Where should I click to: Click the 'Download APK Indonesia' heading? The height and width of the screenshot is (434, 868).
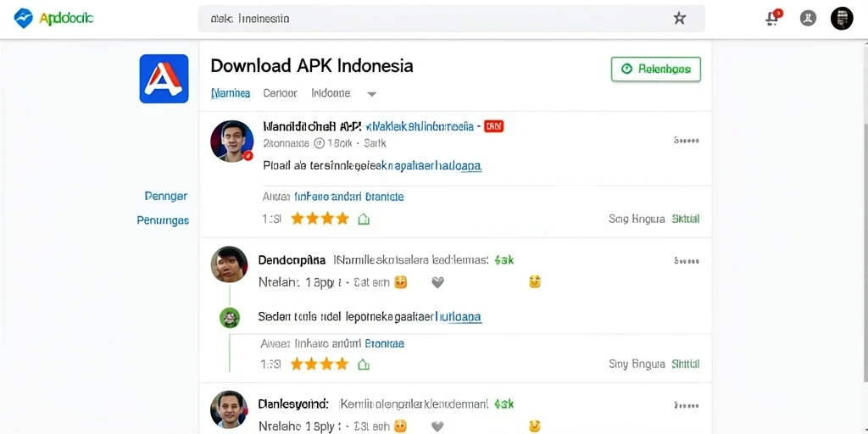point(312,66)
